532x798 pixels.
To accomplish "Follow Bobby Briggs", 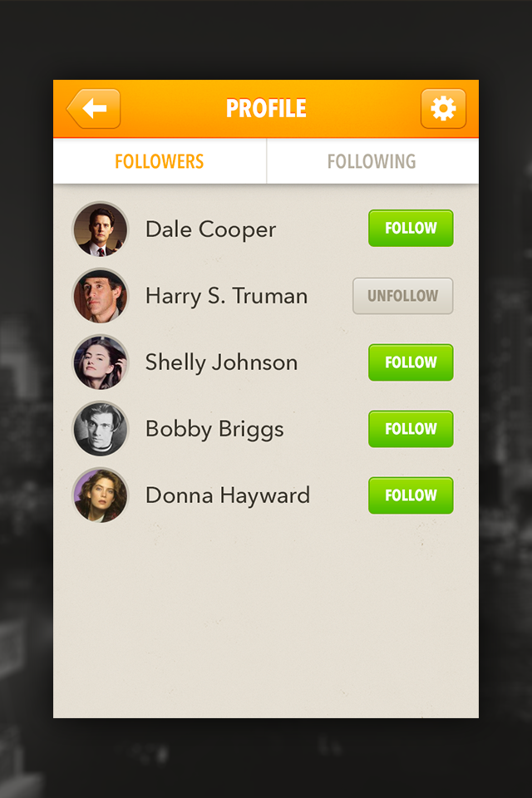I will point(411,429).
